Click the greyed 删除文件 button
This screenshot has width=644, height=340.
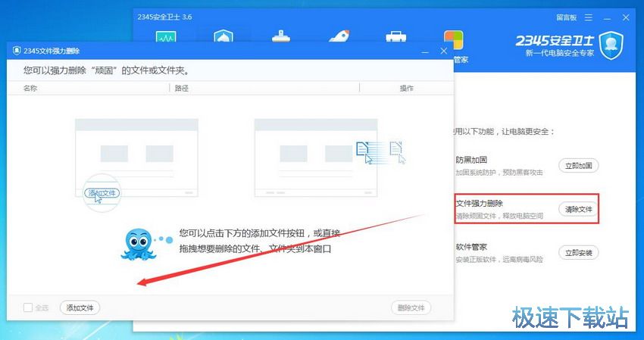point(411,307)
